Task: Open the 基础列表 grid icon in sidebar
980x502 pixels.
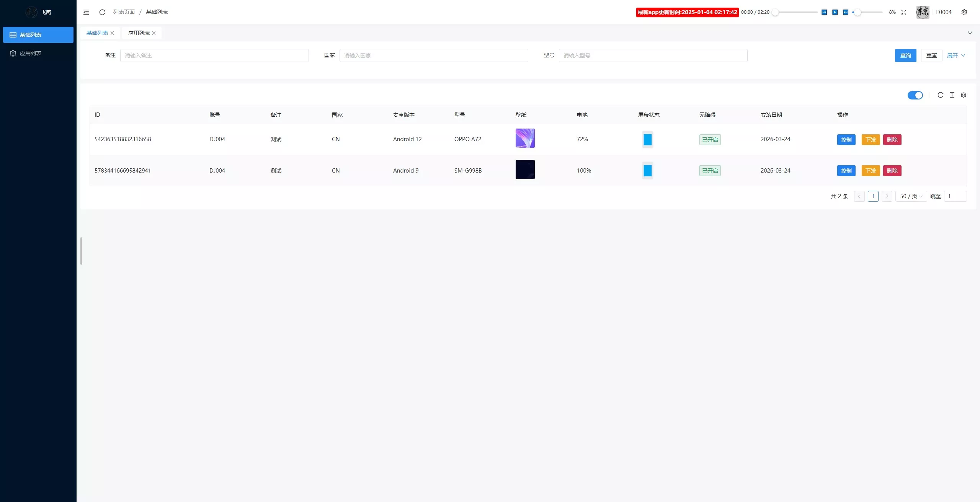Action: [x=13, y=34]
